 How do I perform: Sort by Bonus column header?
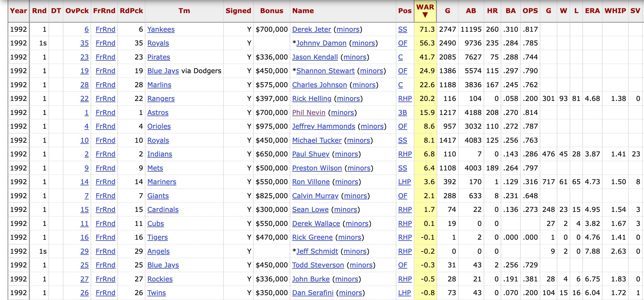[272, 11]
